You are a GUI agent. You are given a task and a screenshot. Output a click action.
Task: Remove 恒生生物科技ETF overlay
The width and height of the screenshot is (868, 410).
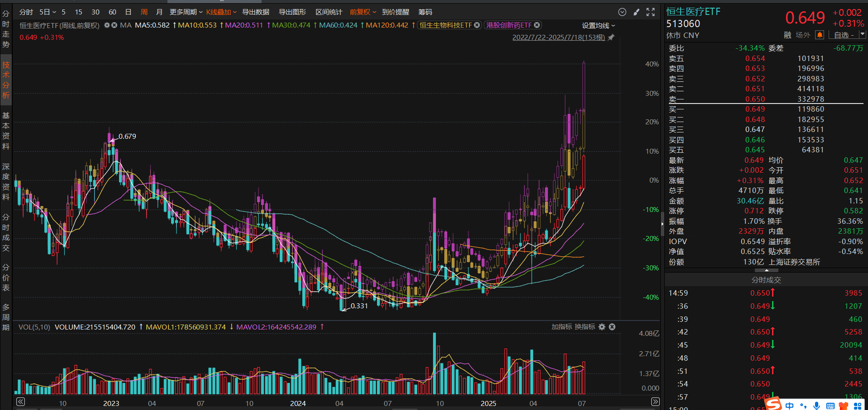pyautogui.click(x=477, y=25)
